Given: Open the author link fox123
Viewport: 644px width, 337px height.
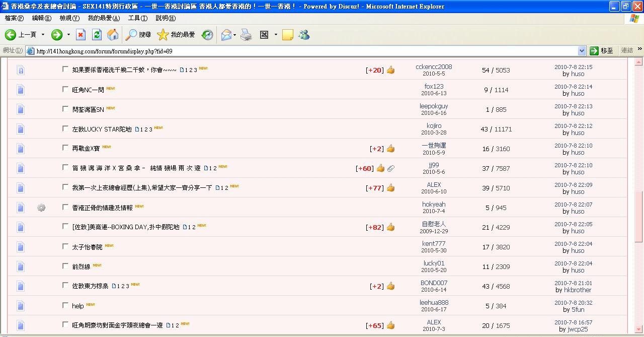Looking at the screenshot, I should pos(434,87).
